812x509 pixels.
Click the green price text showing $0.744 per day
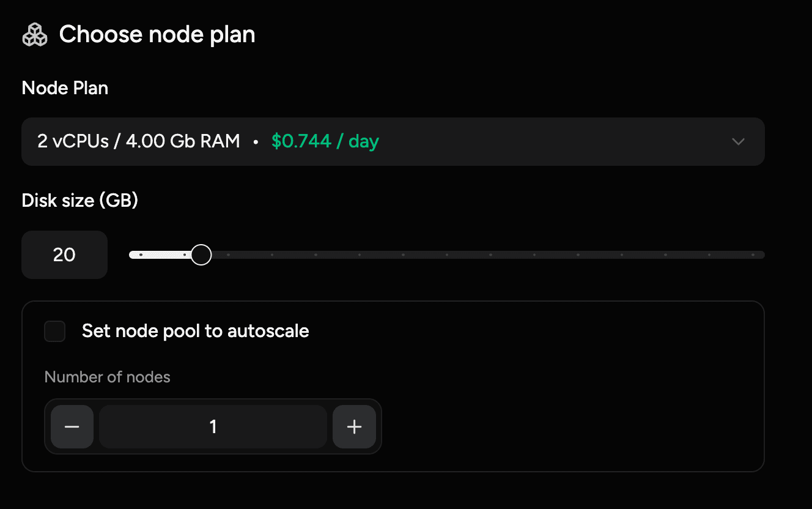pos(325,141)
